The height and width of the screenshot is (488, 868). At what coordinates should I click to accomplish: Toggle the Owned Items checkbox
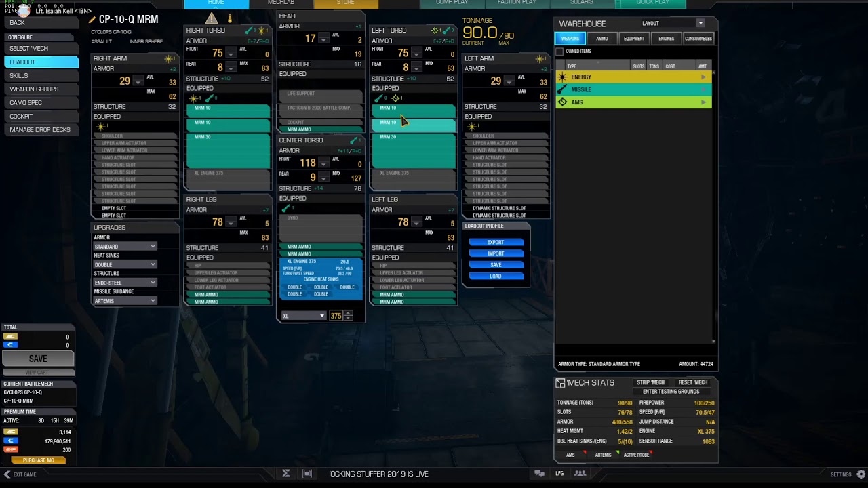(559, 52)
